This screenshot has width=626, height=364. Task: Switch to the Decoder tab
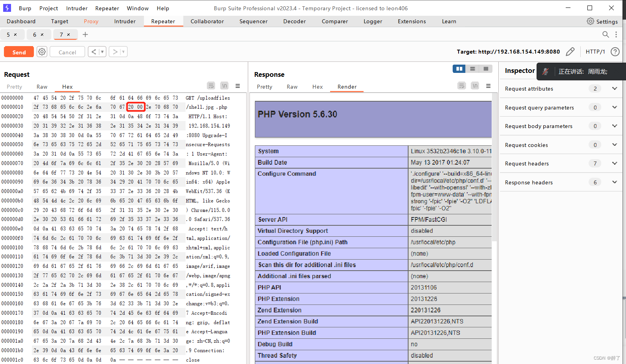tap(294, 21)
